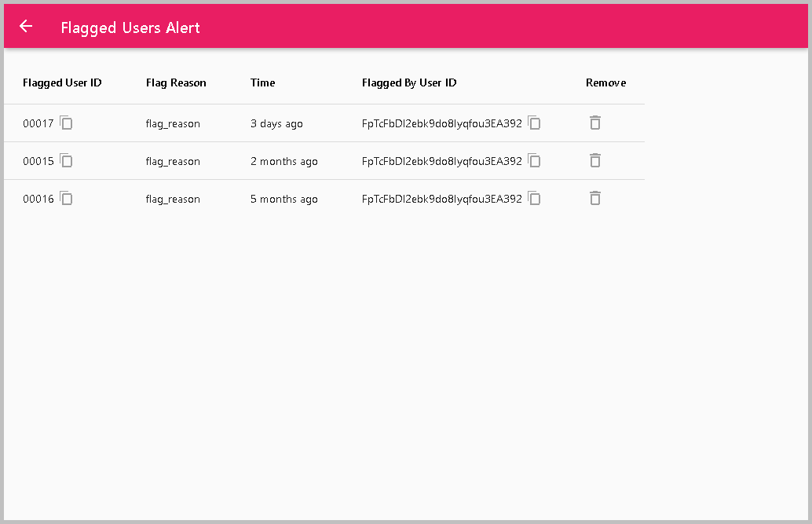
Task: Click '2 months ago' time cell
Action: coord(283,162)
